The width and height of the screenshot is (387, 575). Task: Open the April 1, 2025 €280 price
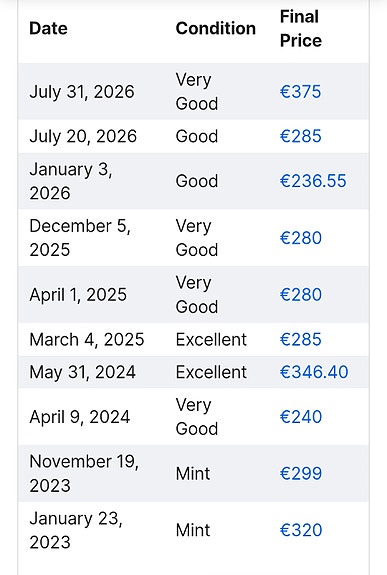(301, 295)
